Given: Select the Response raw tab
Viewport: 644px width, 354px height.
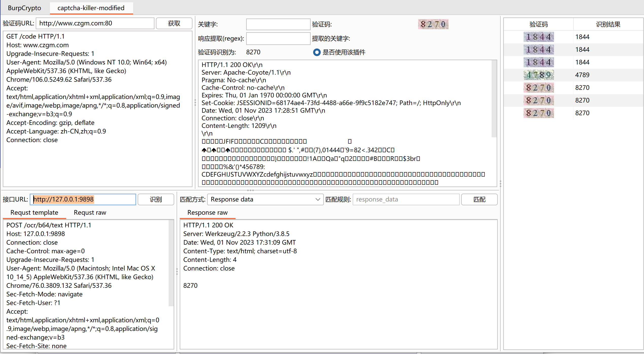Looking at the screenshot, I should point(207,212).
